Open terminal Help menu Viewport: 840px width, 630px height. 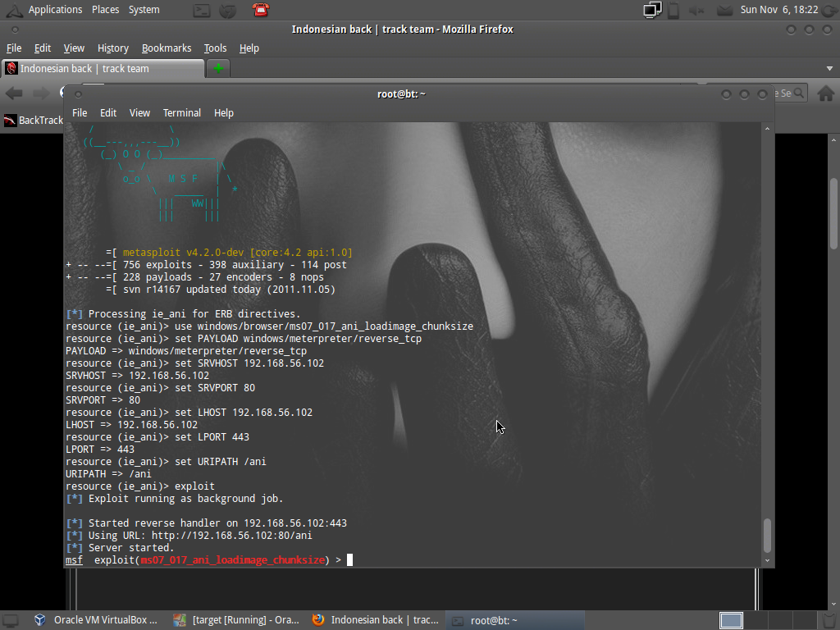click(224, 113)
